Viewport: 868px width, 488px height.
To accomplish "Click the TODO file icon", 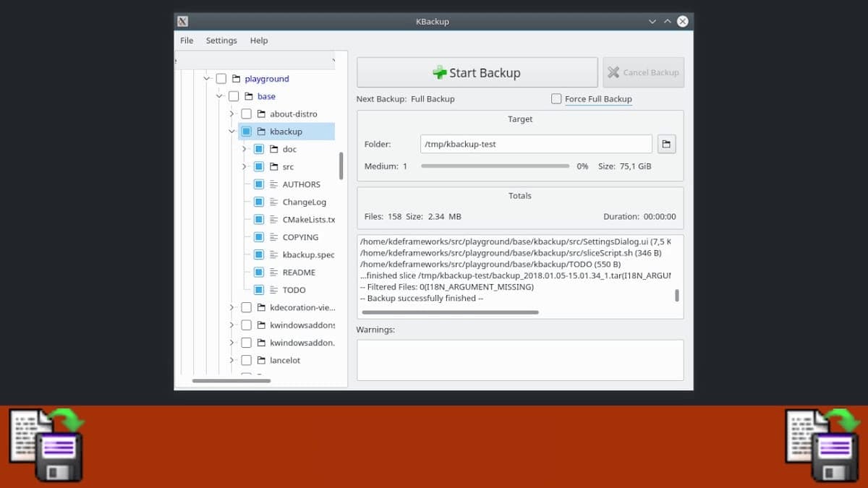I will point(273,290).
